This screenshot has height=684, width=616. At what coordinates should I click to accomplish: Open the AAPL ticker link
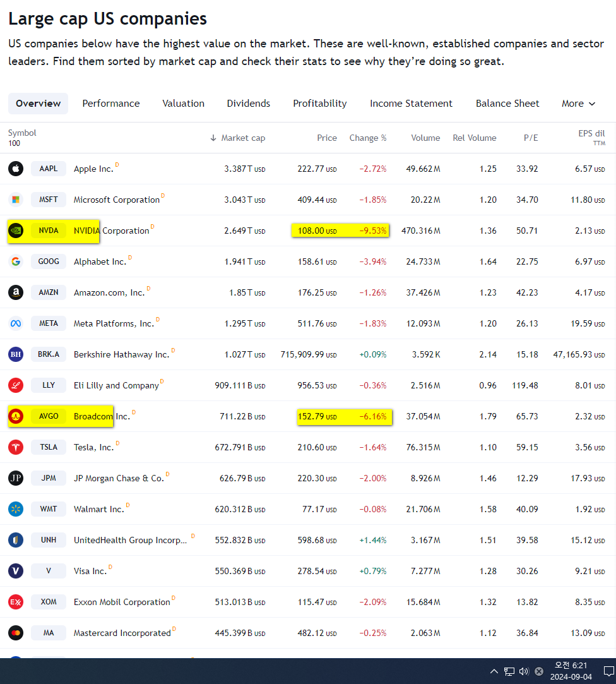pyautogui.click(x=49, y=169)
